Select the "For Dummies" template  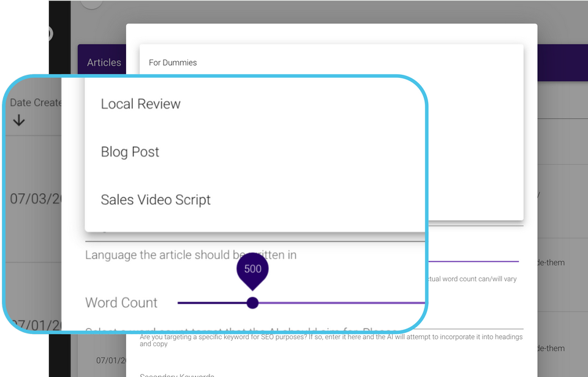point(172,62)
